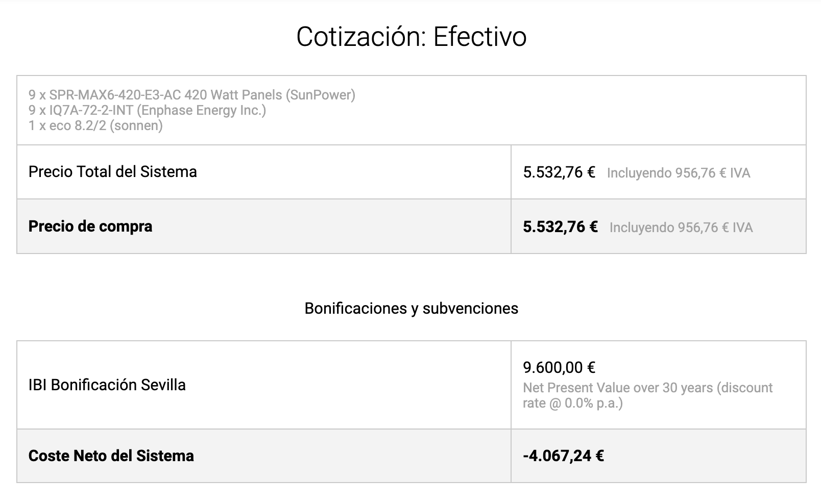This screenshot has height=504, width=821.
Task: Click the Precio Total del Sistema label
Action: click(x=112, y=172)
